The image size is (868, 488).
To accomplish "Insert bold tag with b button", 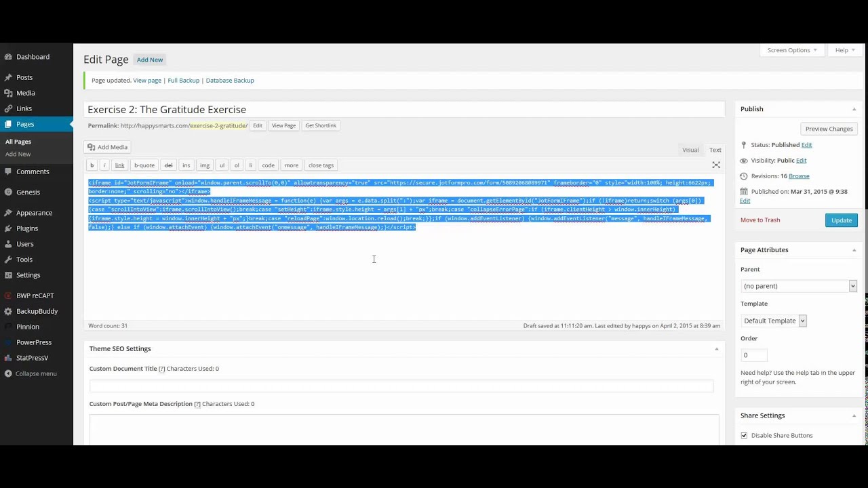I will click(x=92, y=165).
